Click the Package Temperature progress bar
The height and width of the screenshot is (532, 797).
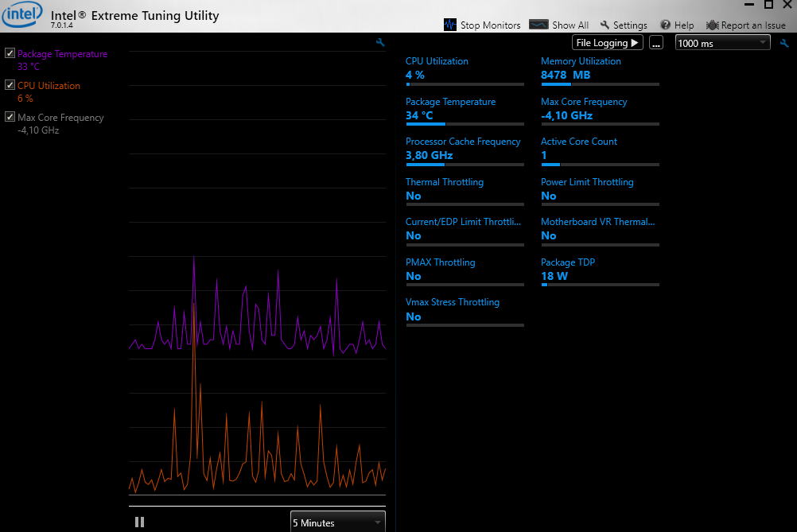(x=465, y=123)
